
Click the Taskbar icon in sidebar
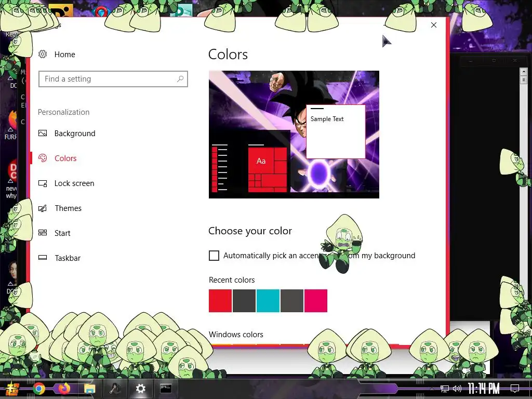(43, 258)
